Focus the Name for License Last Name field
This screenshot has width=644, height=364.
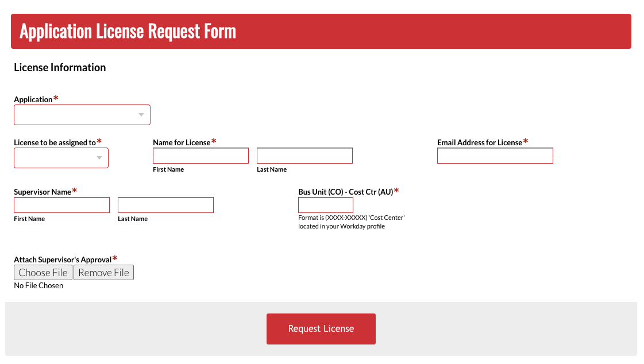(x=304, y=156)
